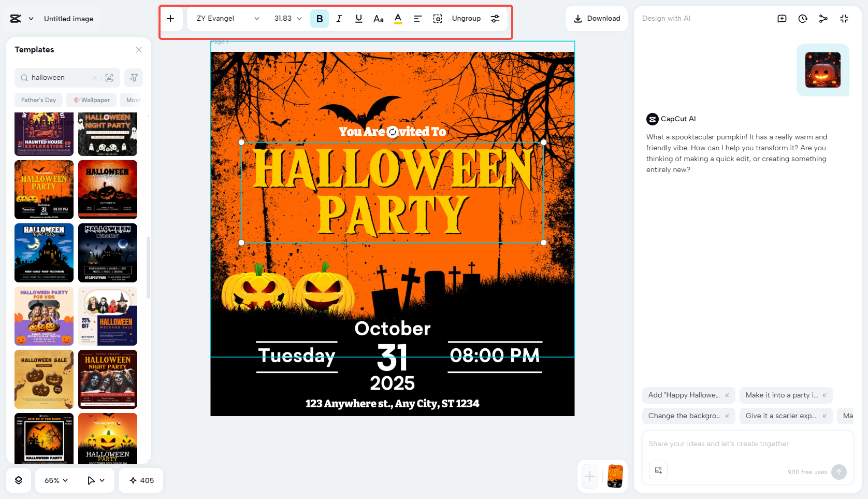Share the design from the AI panel
This screenshot has height=499, width=868.
point(823,18)
